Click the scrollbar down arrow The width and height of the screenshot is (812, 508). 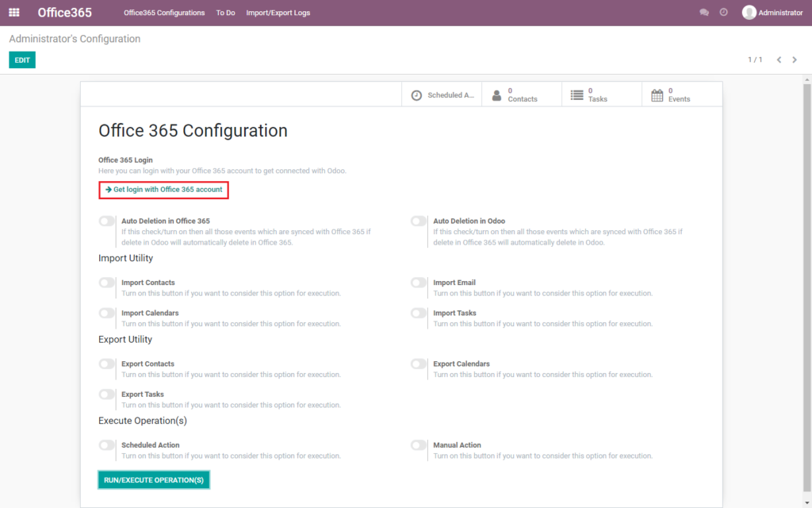pos(806,502)
